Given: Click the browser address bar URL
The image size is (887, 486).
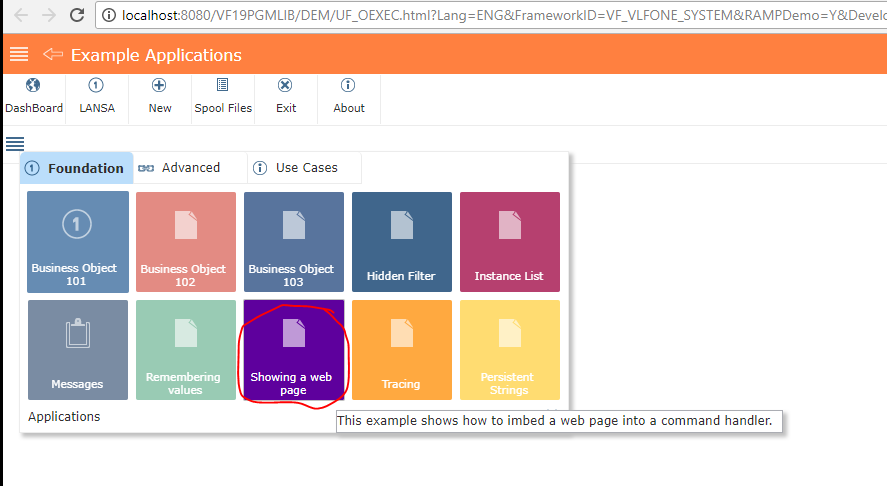Looking at the screenshot, I should click(503, 15).
